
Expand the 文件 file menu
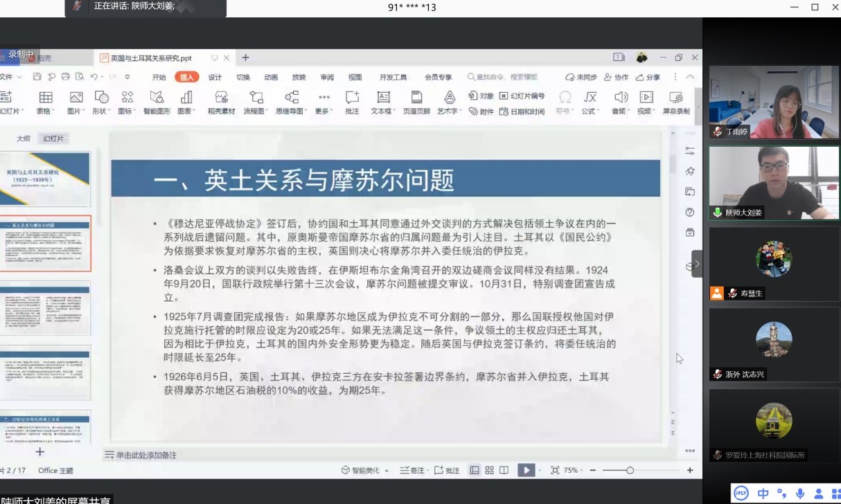pyautogui.click(x=10, y=77)
